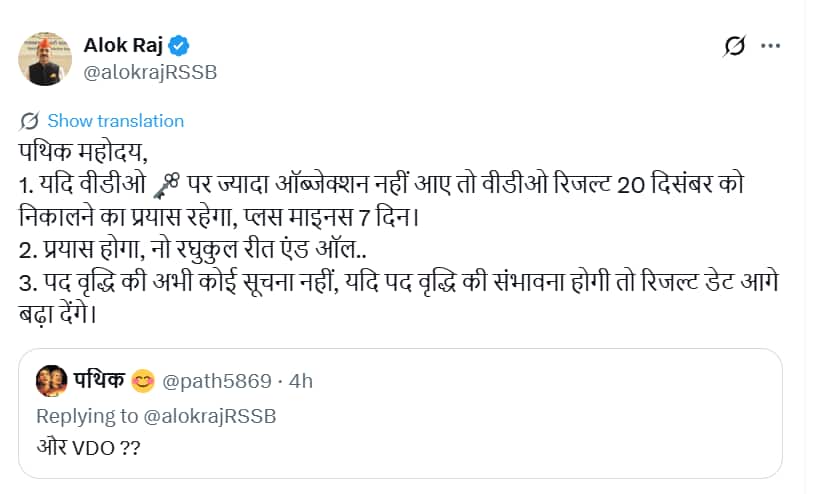Image resolution: width=826 pixels, height=494 pixels.
Task: Click the पथिक name in quoted tweet
Action: 98,380
